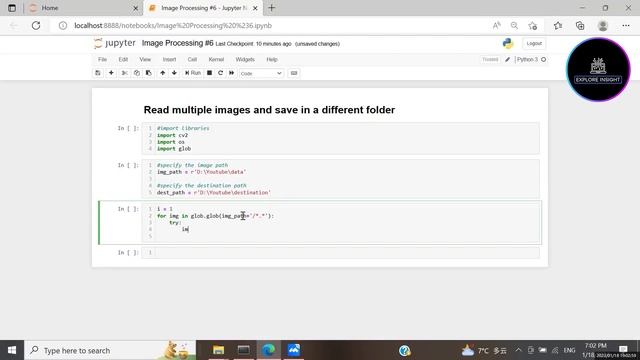Open the notification center icon
The image size is (640, 360).
623,349
